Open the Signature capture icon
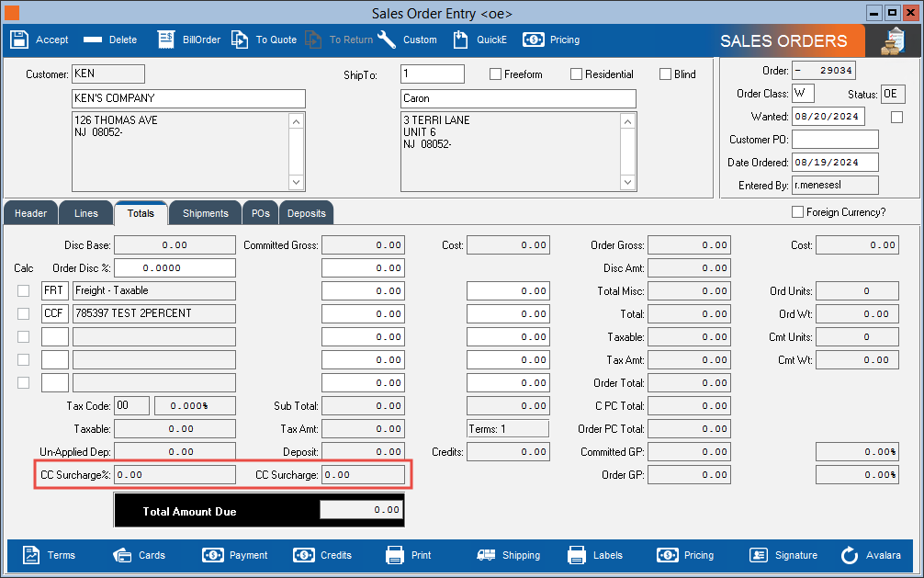 [x=759, y=555]
